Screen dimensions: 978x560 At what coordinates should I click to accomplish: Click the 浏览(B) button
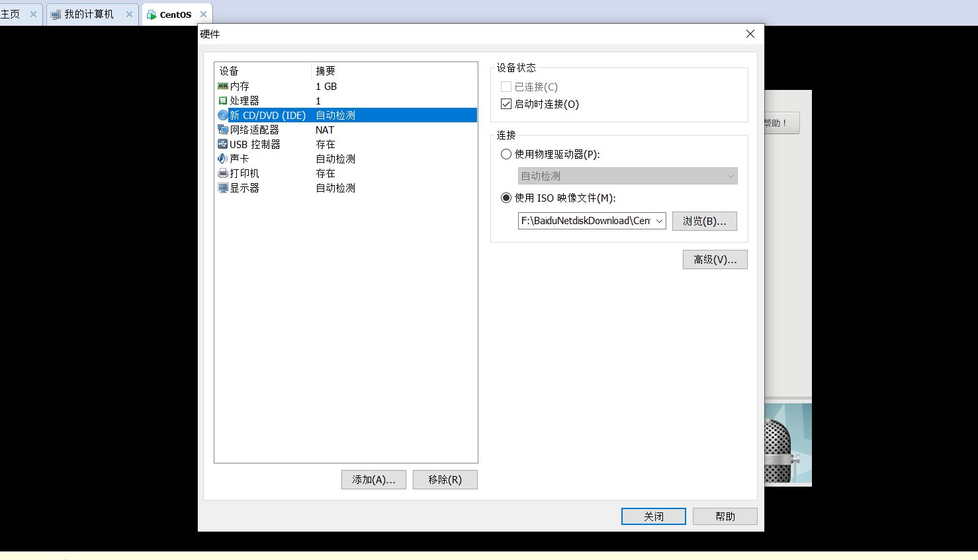pos(704,220)
